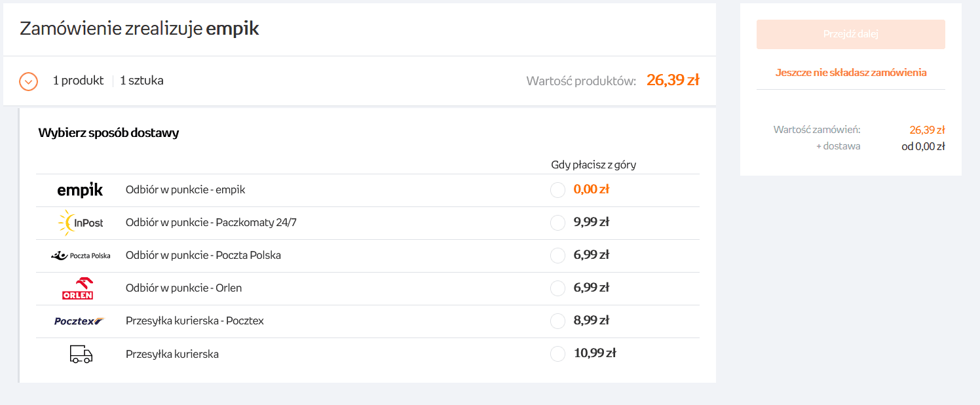Choose Orlen pickup radio button
The width and height of the screenshot is (980, 405).
coord(557,288)
